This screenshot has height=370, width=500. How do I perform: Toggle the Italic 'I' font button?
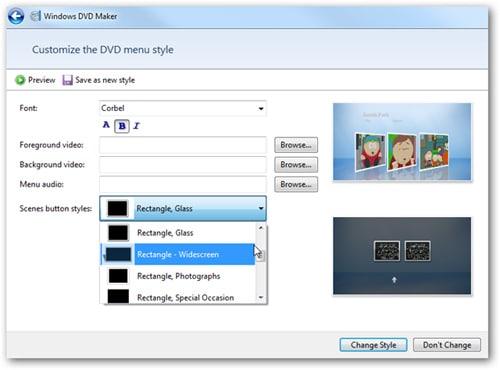136,126
